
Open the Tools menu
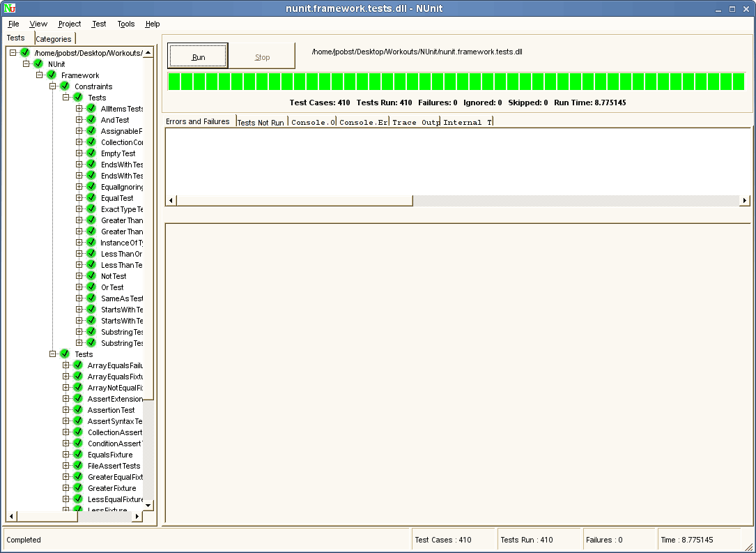[126, 24]
